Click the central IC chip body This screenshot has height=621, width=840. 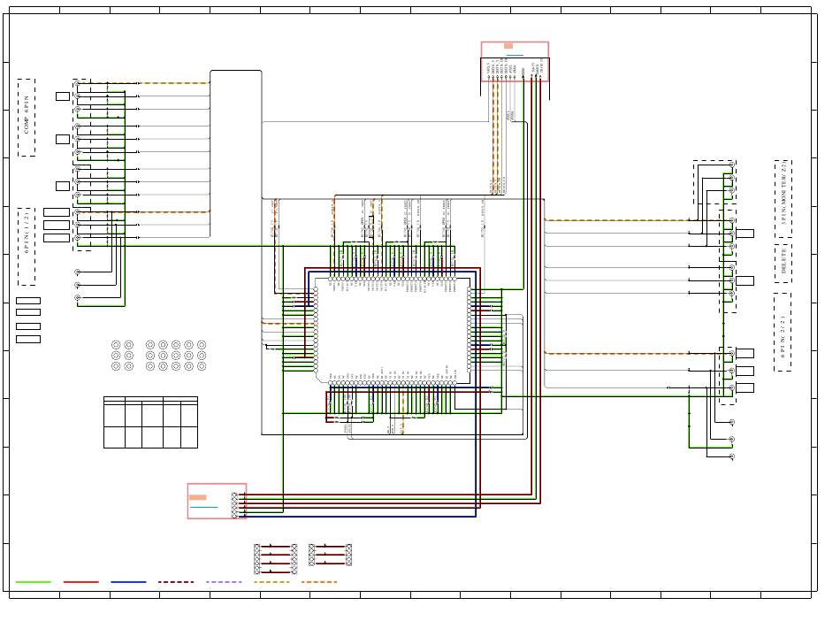coord(393,331)
